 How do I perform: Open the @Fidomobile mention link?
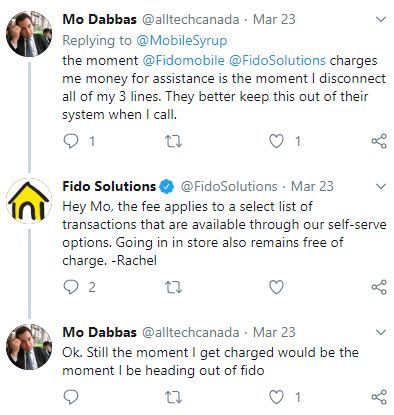[x=183, y=61]
